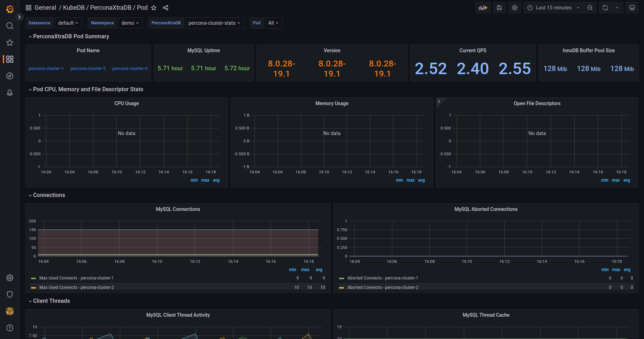Viewport: 644px width, 339px height.
Task: Open dashboard search via the magnifier icon
Action: [9, 26]
